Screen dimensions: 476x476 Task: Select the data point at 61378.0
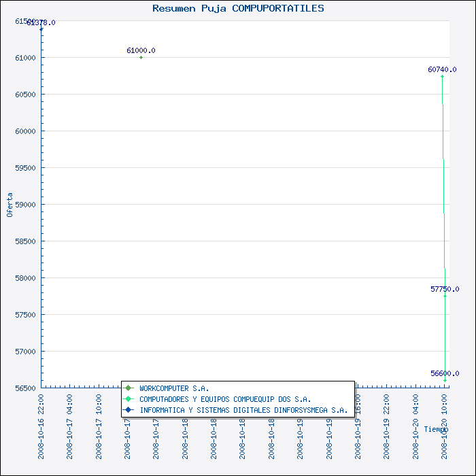41,29
